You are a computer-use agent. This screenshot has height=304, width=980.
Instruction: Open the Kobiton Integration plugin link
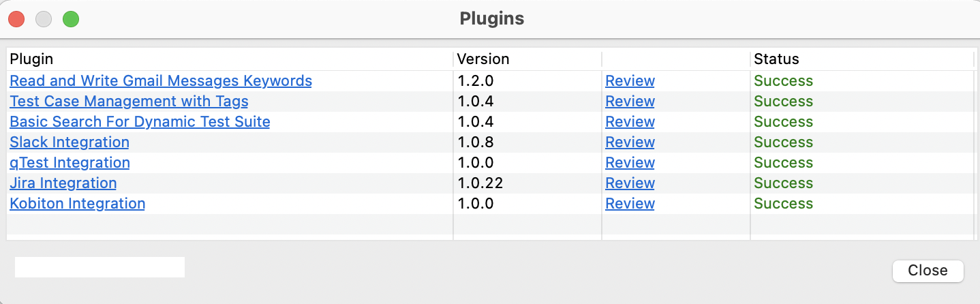[x=77, y=204]
